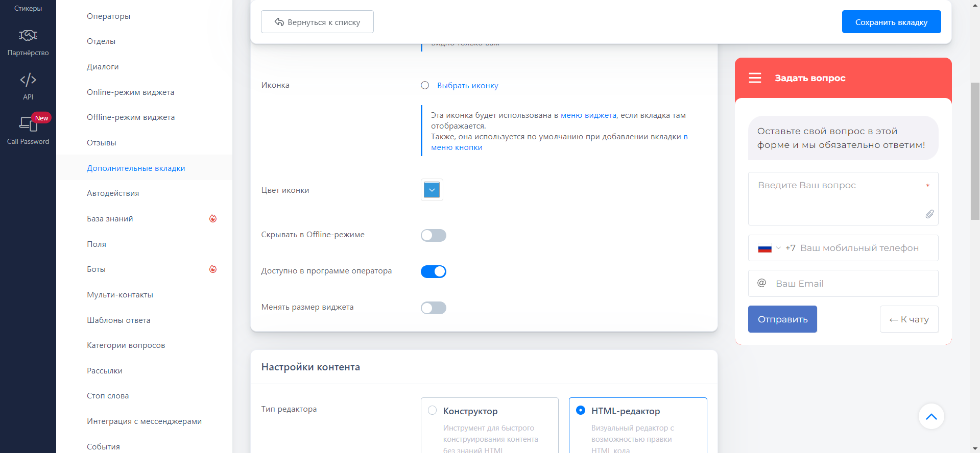Open Автодействия in the sidebar menu
This screenshot has width=980, height=453.
tap(113, 193)
